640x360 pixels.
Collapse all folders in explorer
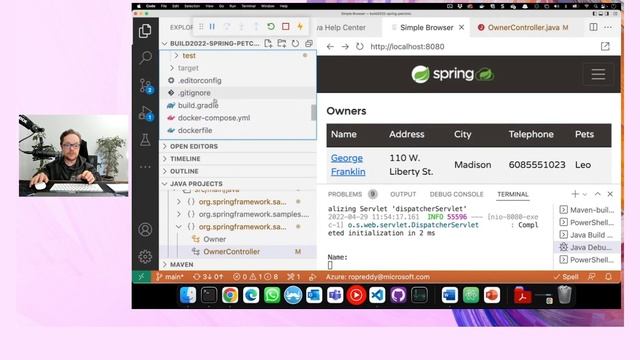point(309,43)
